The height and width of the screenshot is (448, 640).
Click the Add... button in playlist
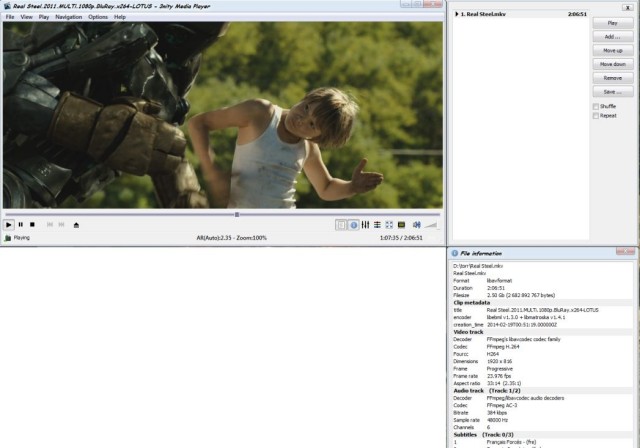(x=613, y=37)
